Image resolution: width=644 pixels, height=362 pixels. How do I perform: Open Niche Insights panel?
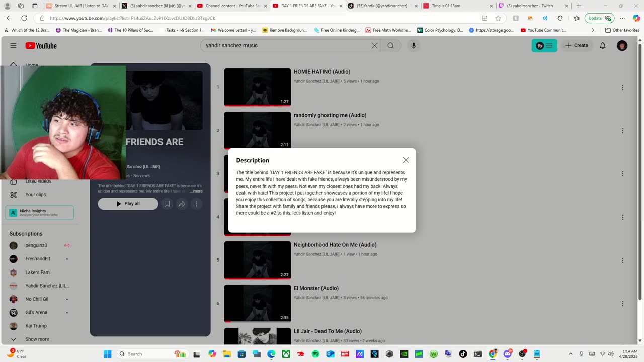[40, 213]
